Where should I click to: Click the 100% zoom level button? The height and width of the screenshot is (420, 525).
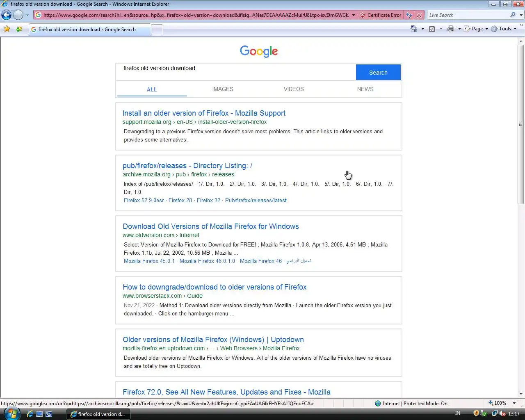pyautogui.click(x=498, y=403)
